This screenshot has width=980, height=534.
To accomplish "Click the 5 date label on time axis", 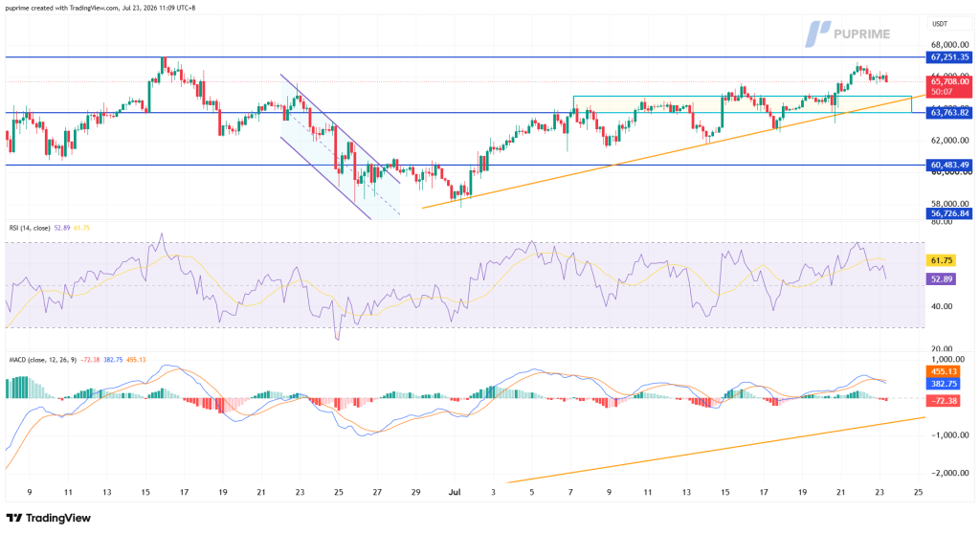I will click(532, 492).
